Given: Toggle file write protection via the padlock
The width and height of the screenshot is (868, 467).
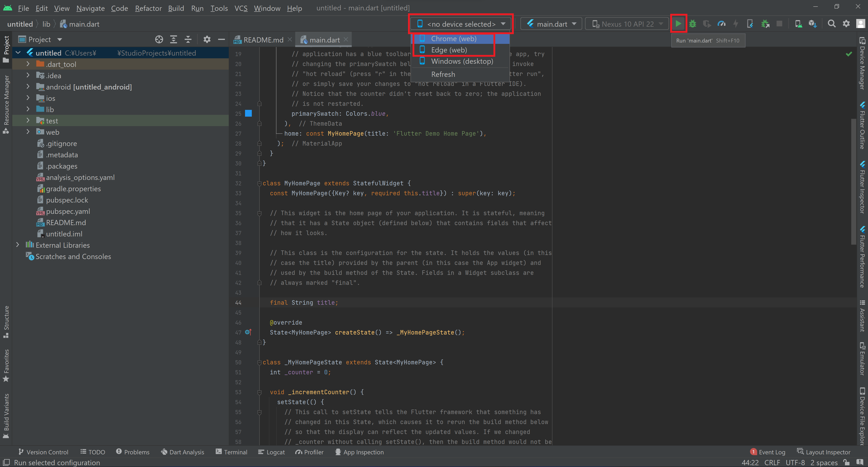Looking at the screenshot, I should click(846, 462).
